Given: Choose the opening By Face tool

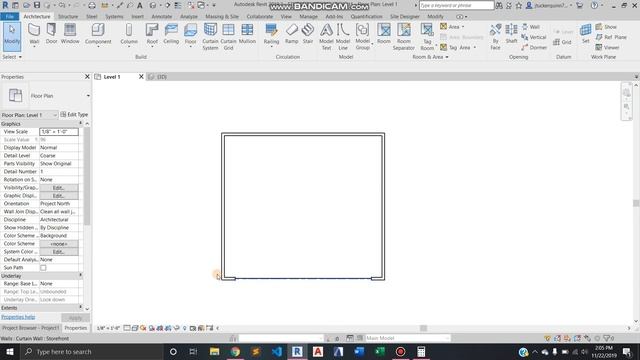Looking at the screenshot, I should [x=495, y=36].
